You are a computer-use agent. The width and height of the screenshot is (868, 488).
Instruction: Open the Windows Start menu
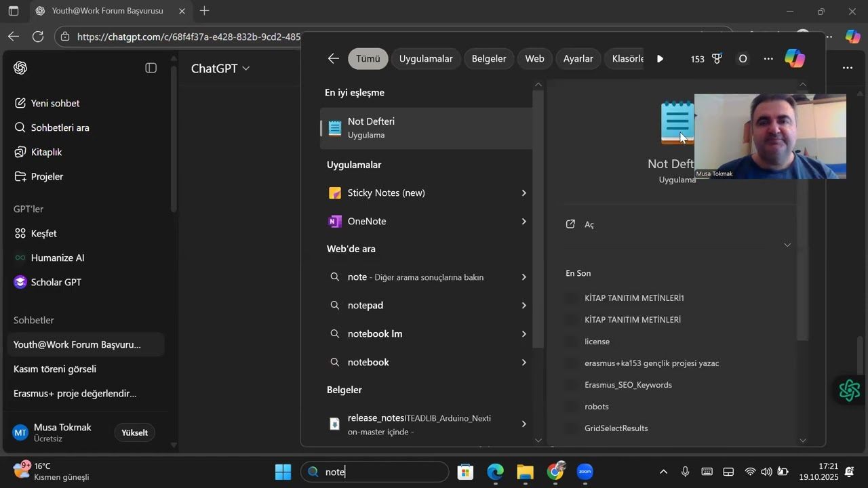coord(283,472)
